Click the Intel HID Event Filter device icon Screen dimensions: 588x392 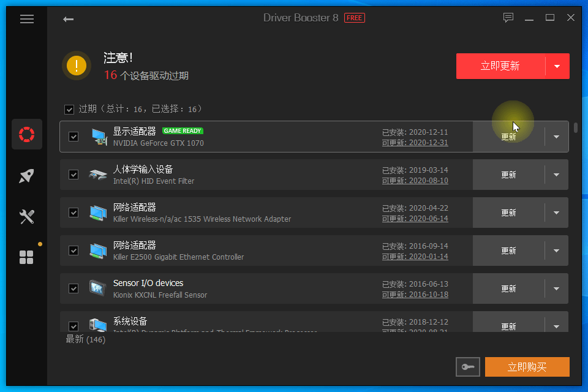coord(98,175)
